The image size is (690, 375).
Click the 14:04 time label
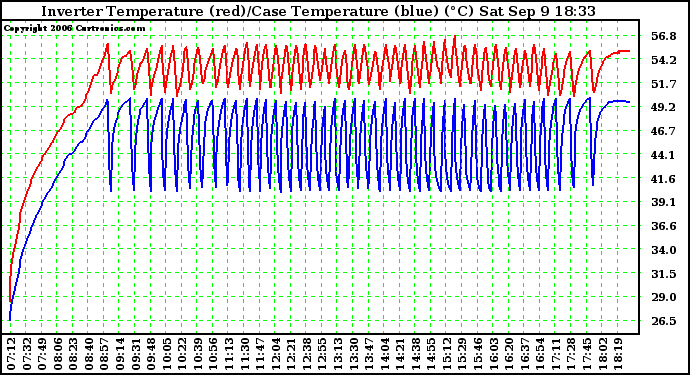[x=385, y=354]
